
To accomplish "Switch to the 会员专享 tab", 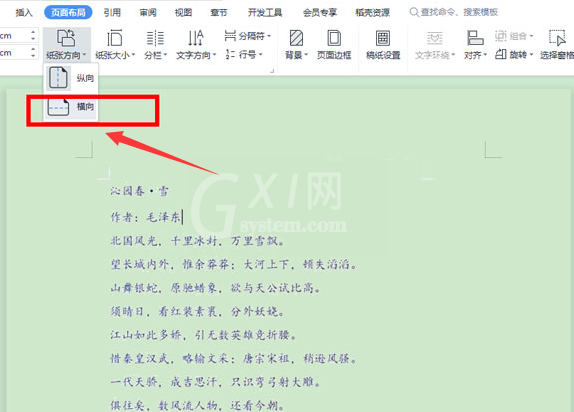I will tap(320, 12).
